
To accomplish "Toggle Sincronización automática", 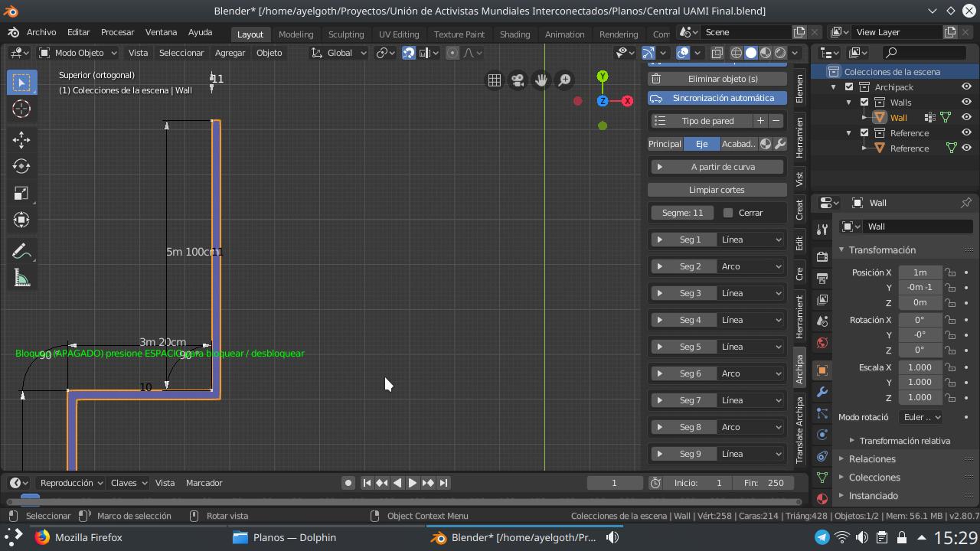I will 717,98.
